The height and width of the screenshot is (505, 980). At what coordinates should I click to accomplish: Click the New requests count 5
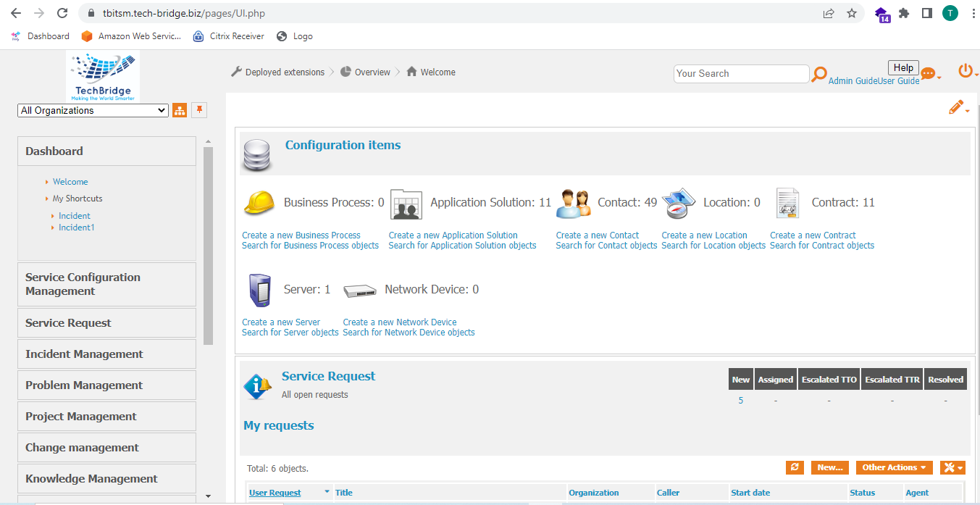[741, 401]
